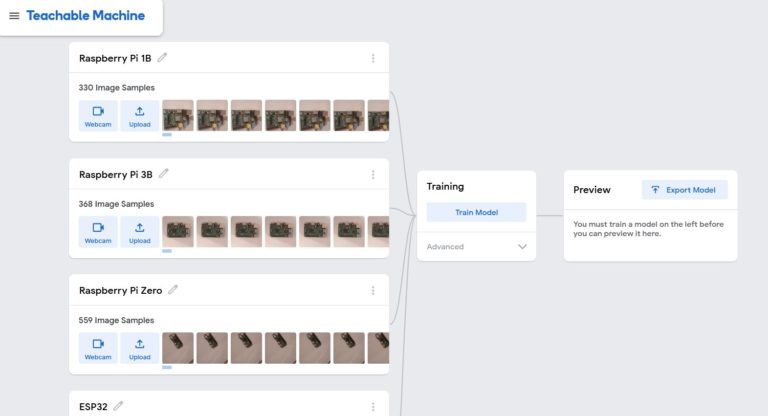The height and width of the screenshot is (416, 768).
Task: Click the '330 Image Samples' label
Action: [117, 88]
